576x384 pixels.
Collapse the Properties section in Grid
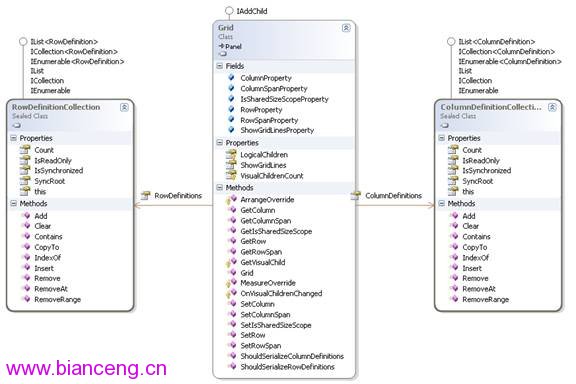click(x=219, y=143)
